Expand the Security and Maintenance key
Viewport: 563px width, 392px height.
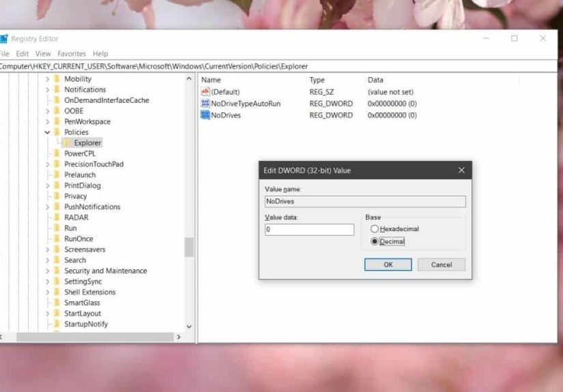[x=47, y=271]
